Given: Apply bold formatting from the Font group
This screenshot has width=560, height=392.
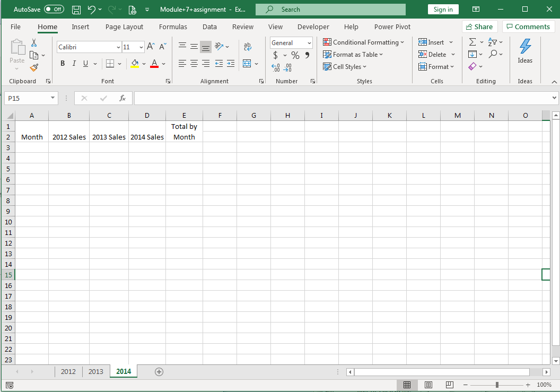Looking at the screenshot, I should tap(63, 63).
